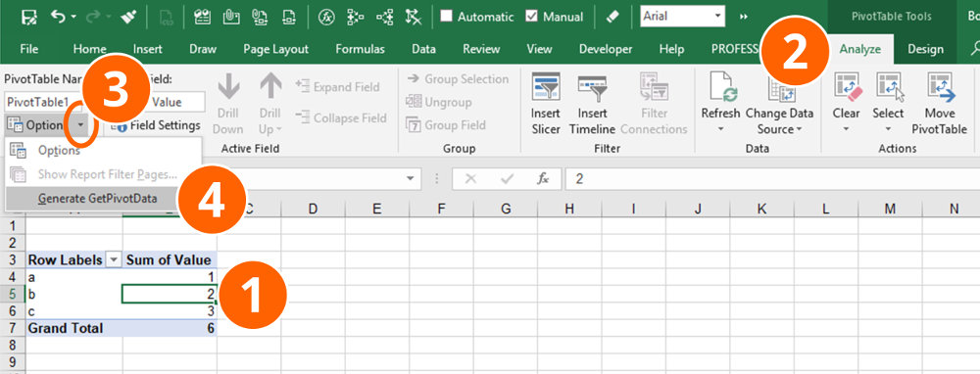Choose Options in the dropdown menu
Viewport: 980px width, 374px height.
click(x=59, y=151)
